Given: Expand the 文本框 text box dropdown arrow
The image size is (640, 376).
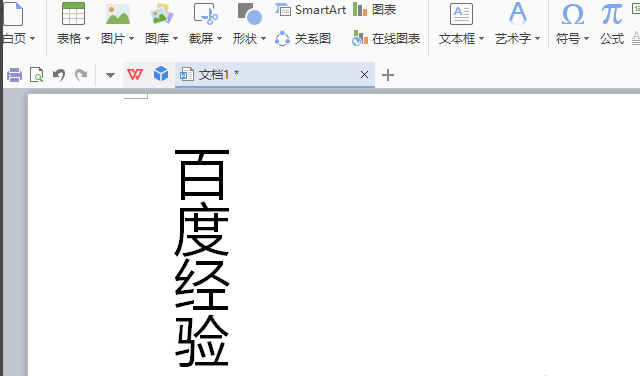Looking at the screenshot, I should [482, 39].
